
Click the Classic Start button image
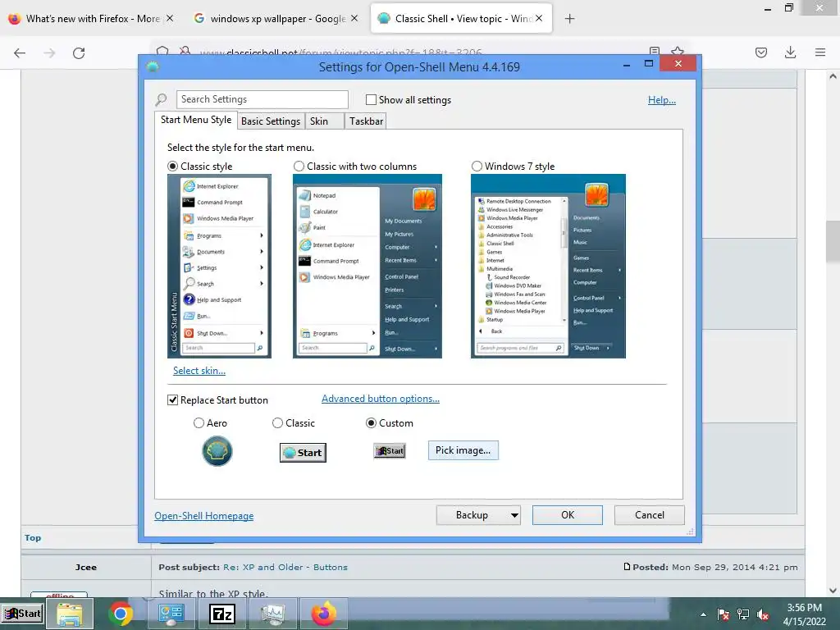point(304,453)
